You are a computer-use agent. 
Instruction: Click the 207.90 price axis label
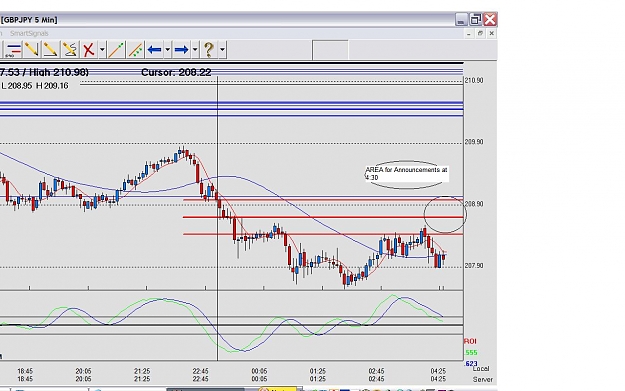coord(474,266)
